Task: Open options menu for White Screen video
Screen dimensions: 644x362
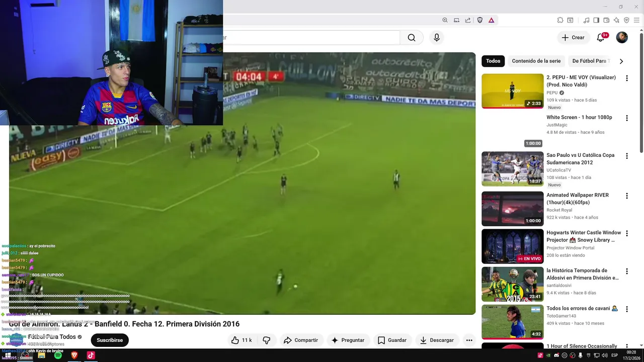Action: (x=627, y=118)
